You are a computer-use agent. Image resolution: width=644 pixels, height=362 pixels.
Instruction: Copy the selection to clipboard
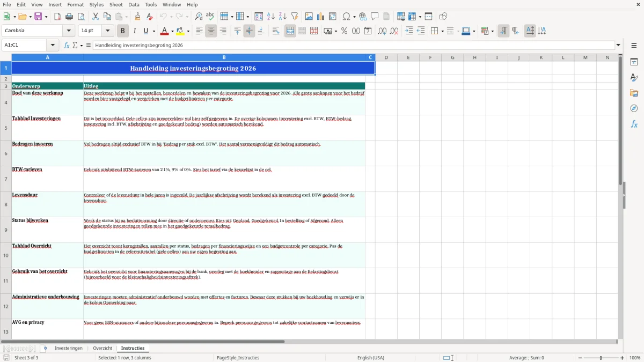tap(107, 17)
